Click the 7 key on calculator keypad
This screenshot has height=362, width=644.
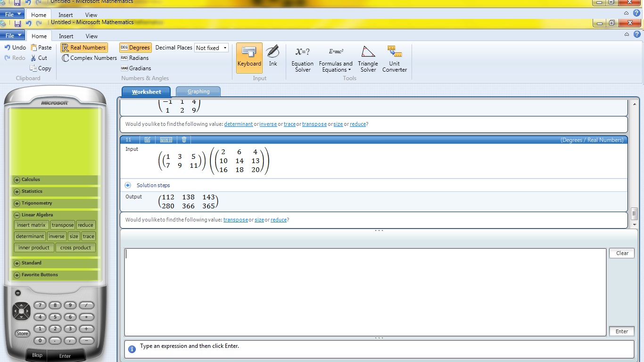point(40,305)
